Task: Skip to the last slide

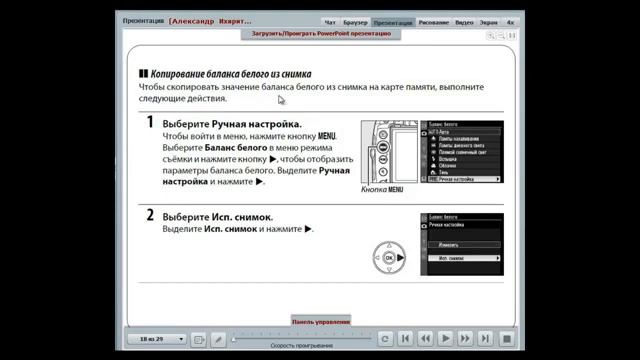Action: pos(485,339)
